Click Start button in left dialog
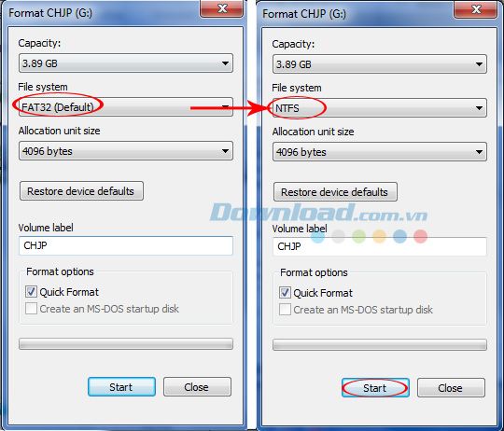 (x=121, y=386)
